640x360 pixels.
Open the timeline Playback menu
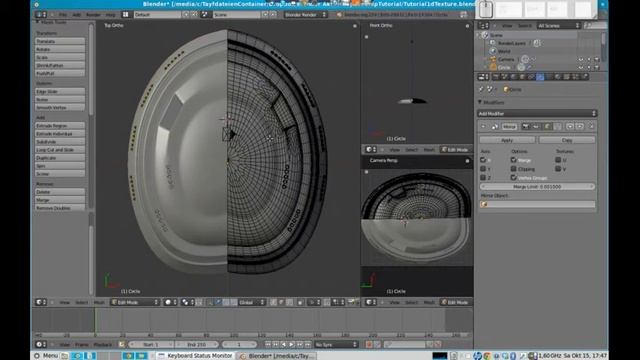pos(102,345)
